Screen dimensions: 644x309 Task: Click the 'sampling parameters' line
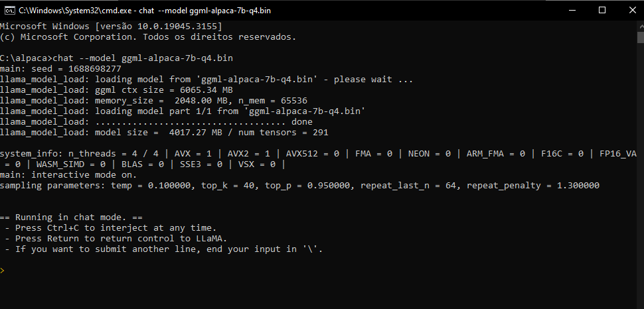pos(299,186)
